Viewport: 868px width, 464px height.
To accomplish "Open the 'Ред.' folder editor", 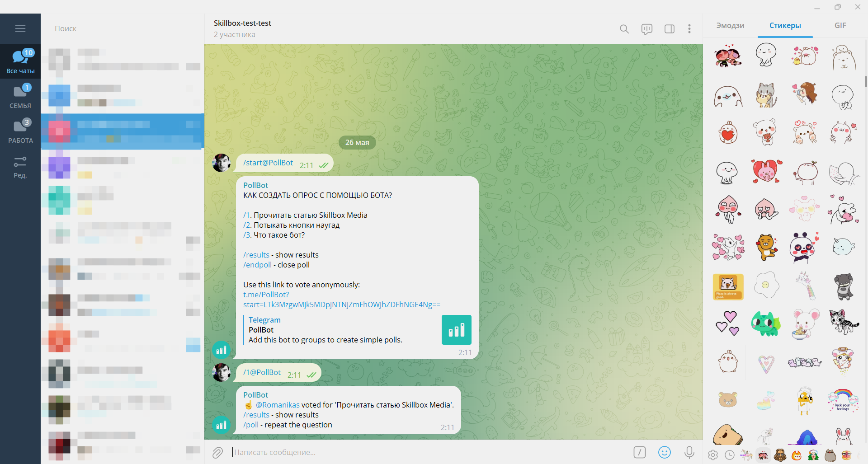I will point(20,166).
